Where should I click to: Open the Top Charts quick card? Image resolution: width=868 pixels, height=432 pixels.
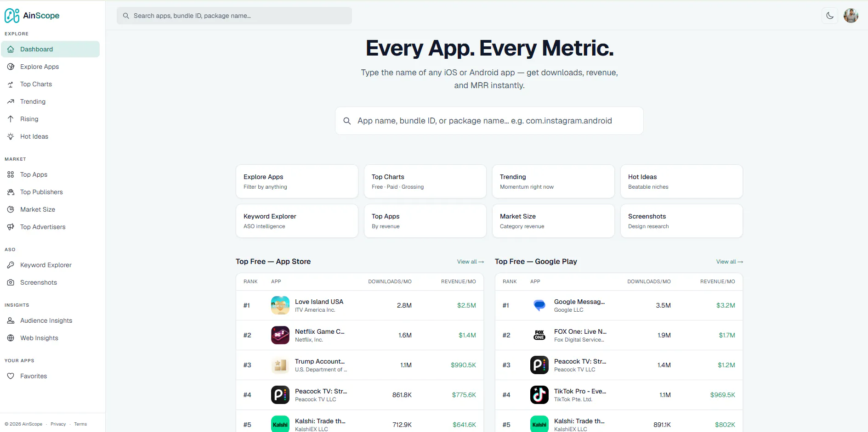point(425,181)
